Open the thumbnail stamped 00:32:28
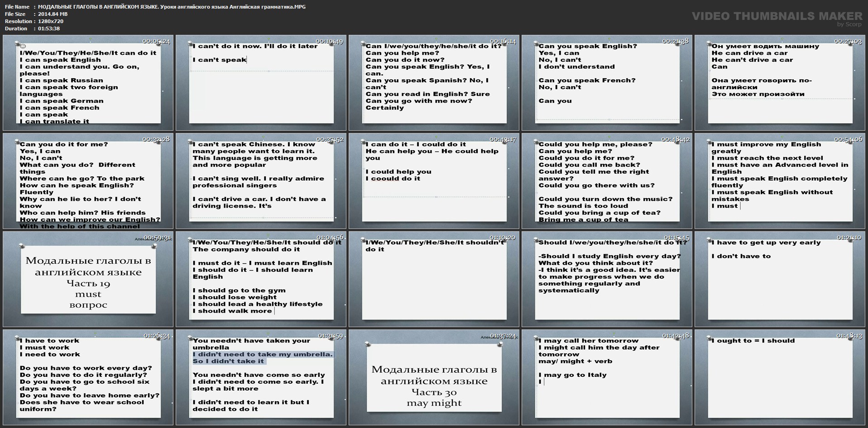The image size is (868, 428). [88, 181]
